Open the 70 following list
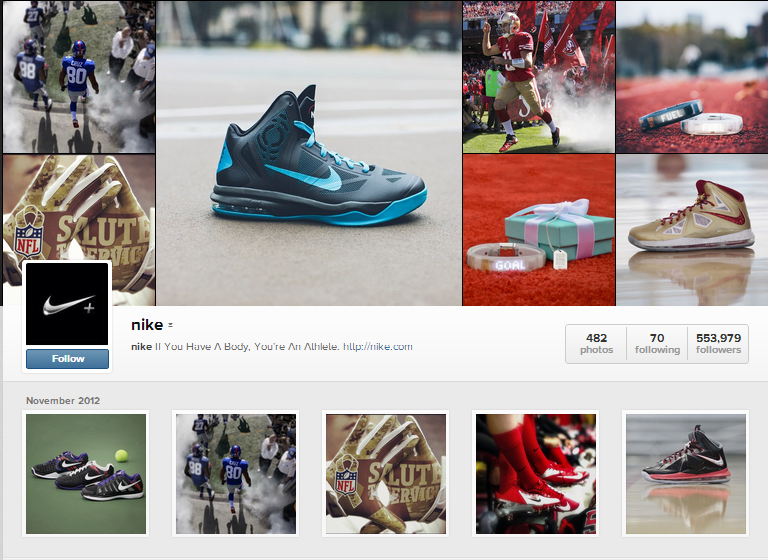768x560 pixels. 657,343
